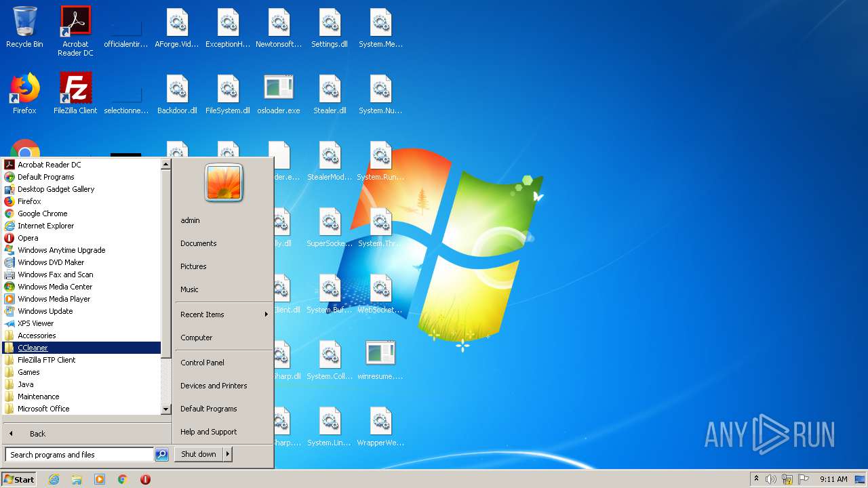Select the Newtonsoft... dll file icon
Image resolution: width=868 pixels, height=488 pixels.
(279, 28)
